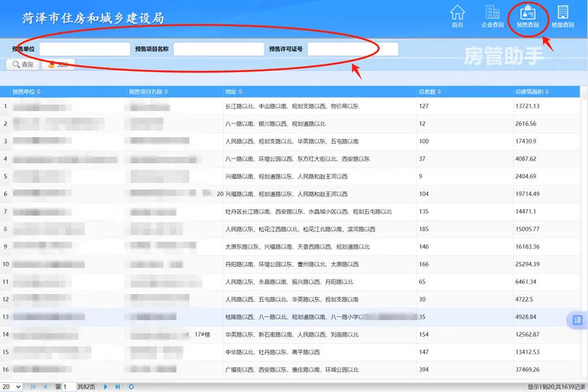
Task: Jump to the first page using the leftmost pagination icon
Action: pos(33,387)
